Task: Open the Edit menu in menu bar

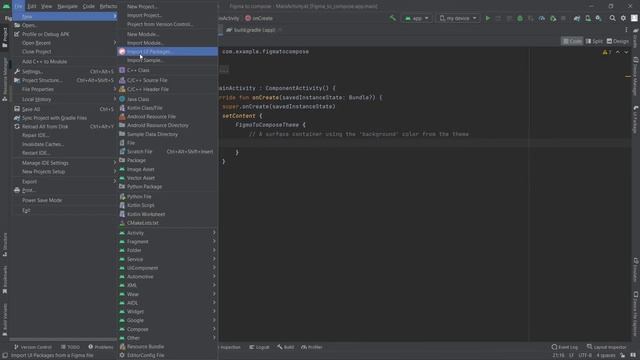Action: pos(31,6)
